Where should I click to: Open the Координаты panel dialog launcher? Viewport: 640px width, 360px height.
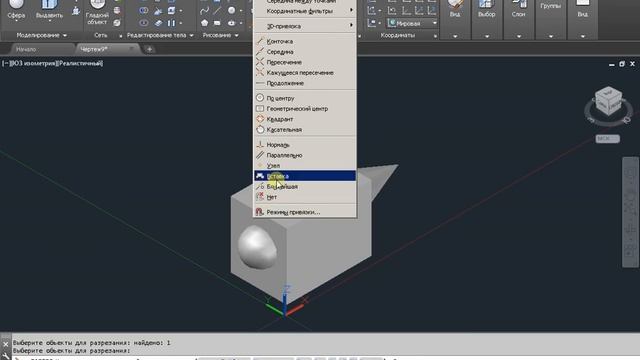pyautogui.click(x=435, y=36)
